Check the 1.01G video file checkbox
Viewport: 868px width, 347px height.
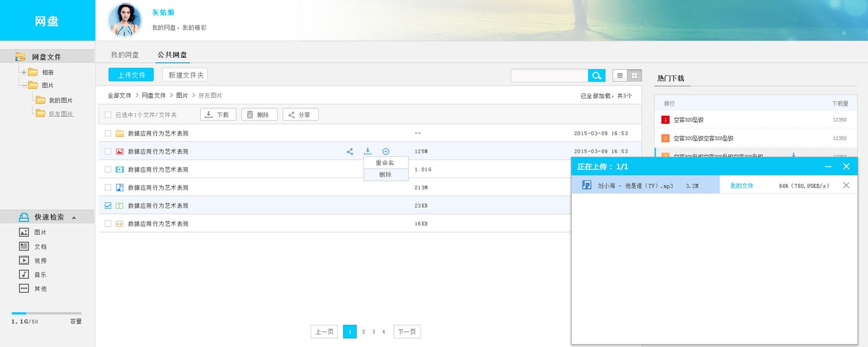point(108,169)
